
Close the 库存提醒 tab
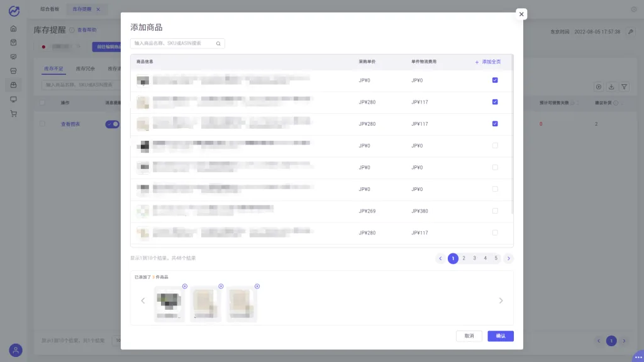[x=98, y=9]
